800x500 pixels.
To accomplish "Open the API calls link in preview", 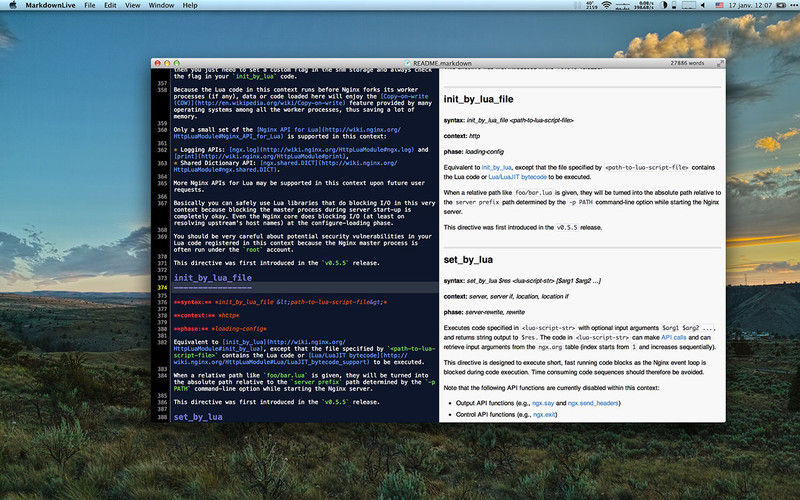I will coord(673,337).
